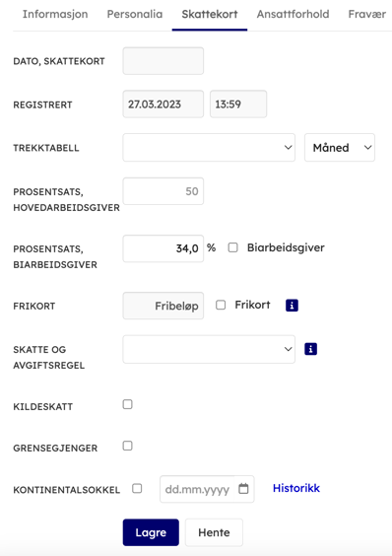
Task: Open the calendar picker icon for Kontinentalsokkel date
Action: click(x=243, y=489)
